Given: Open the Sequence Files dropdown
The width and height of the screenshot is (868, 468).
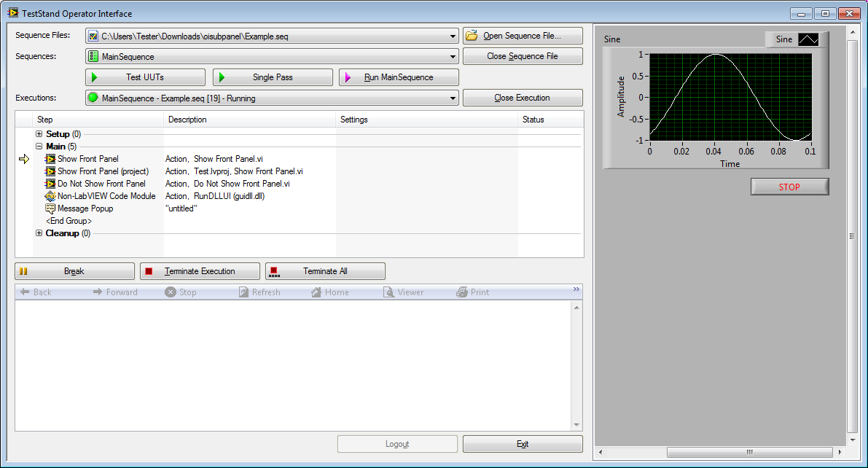Looking at the screenshot, I should pos(453,36).
